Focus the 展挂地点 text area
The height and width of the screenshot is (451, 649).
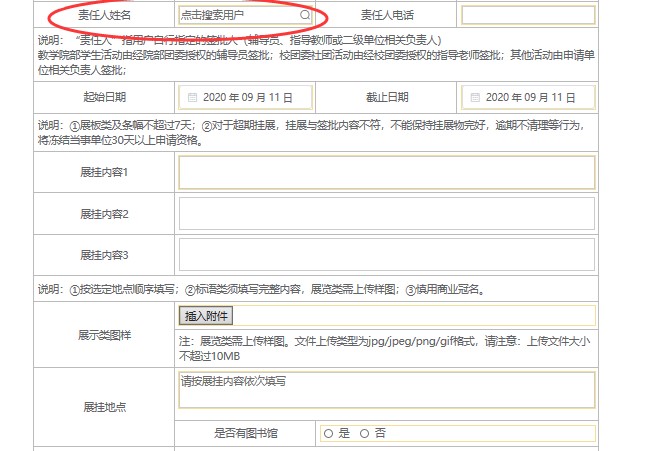(386, 390)
